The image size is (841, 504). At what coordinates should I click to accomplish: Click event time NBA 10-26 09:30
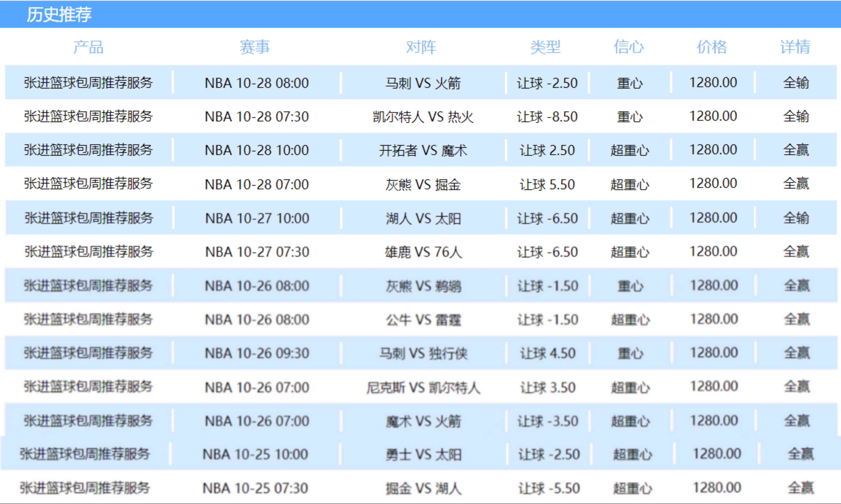pyautogui.click(x=257, y=353)
